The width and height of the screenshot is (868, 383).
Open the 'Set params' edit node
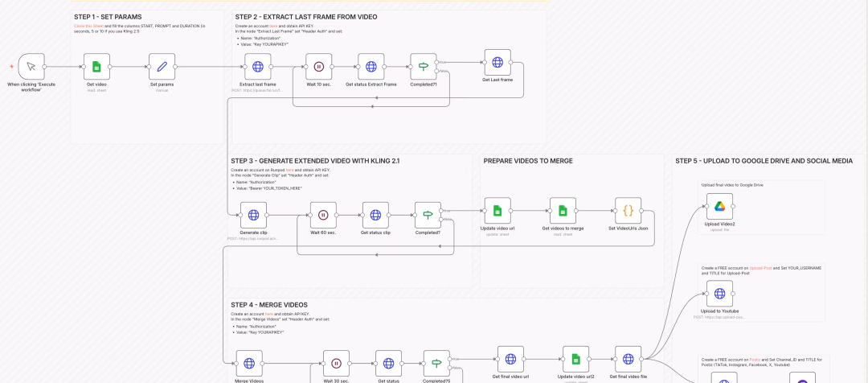pyautogui.click(x=162, y=66)
